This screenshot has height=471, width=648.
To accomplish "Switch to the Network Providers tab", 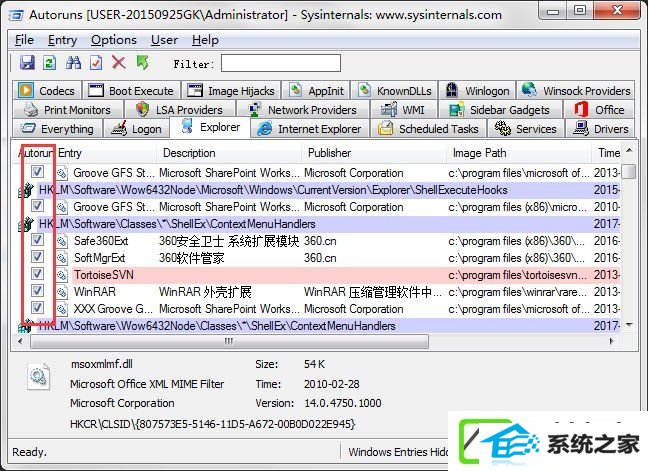I will (x=303, y=110).
